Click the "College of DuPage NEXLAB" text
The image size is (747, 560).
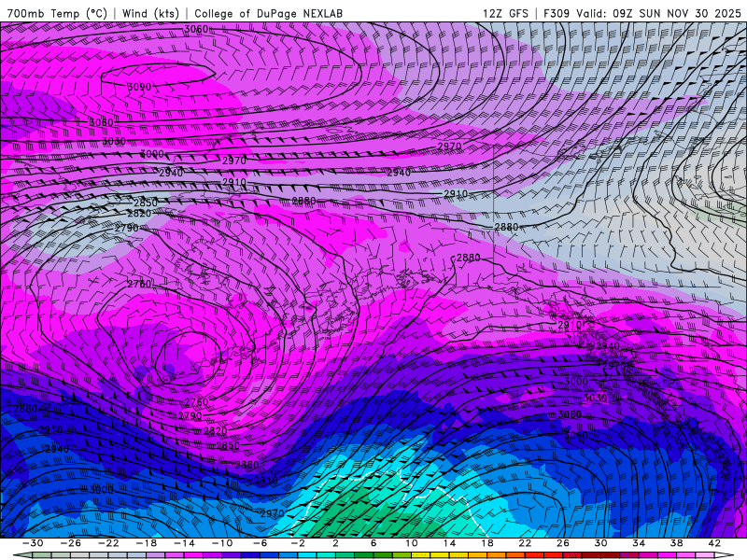(268, 13)
